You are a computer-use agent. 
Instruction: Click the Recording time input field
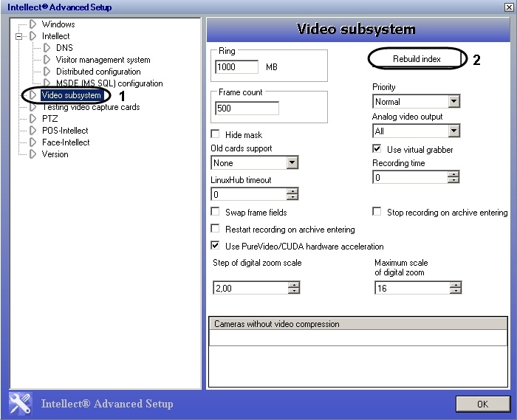[x=411, y=177]
